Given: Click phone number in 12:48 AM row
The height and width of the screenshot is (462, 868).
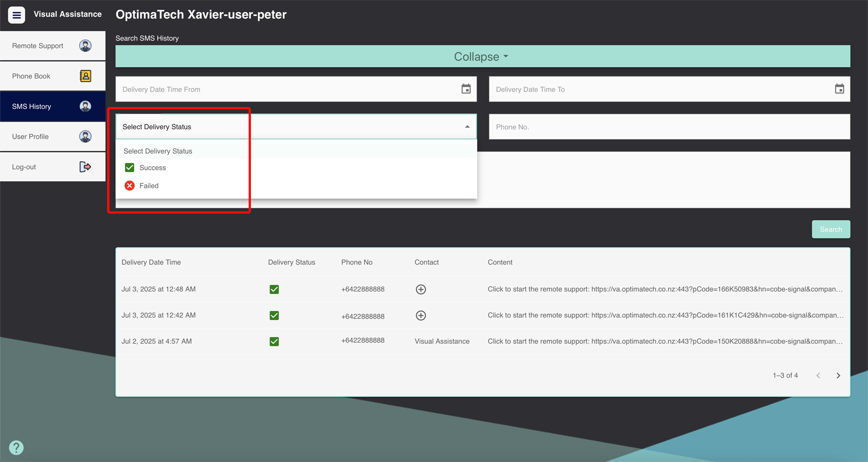Looking at the screenshot, I should coord(363,289).
